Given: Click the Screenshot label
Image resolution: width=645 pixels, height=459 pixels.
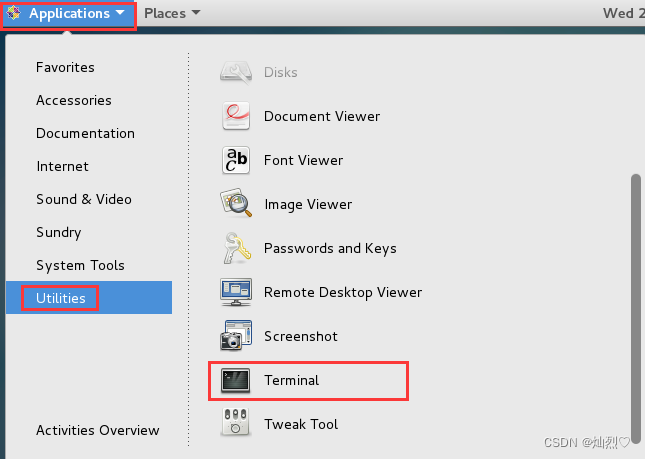Looking at the screenshot, I should [301, 336].
